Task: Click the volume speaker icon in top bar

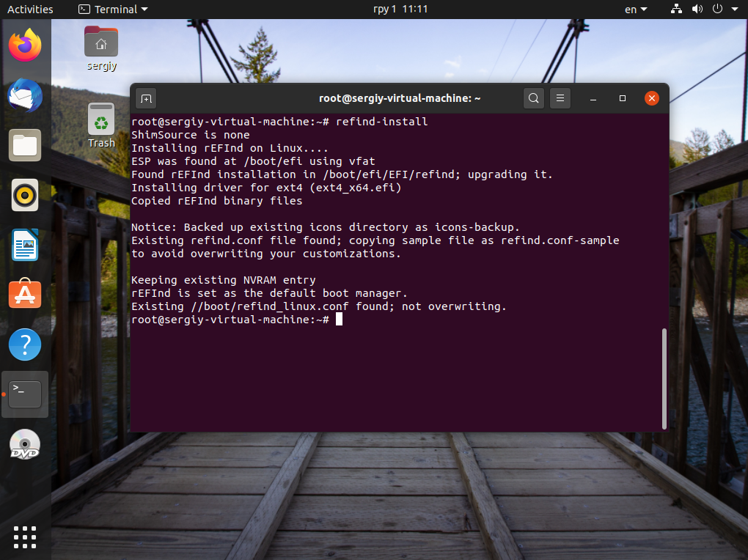Action: pos(697,9)
